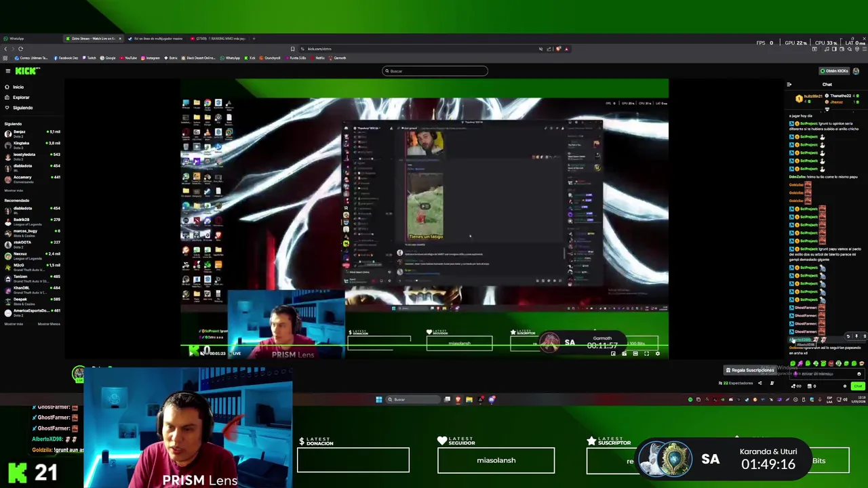Screen dimensions: 868x488
Task: Open File Explorer from the taskbar
Action: point(469,399)
